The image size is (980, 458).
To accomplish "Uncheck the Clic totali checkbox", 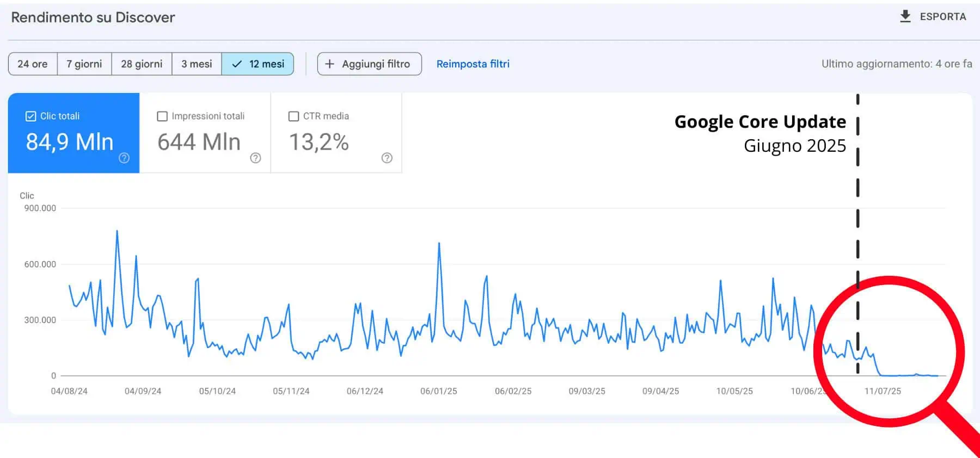I will (x=31, y=116).
